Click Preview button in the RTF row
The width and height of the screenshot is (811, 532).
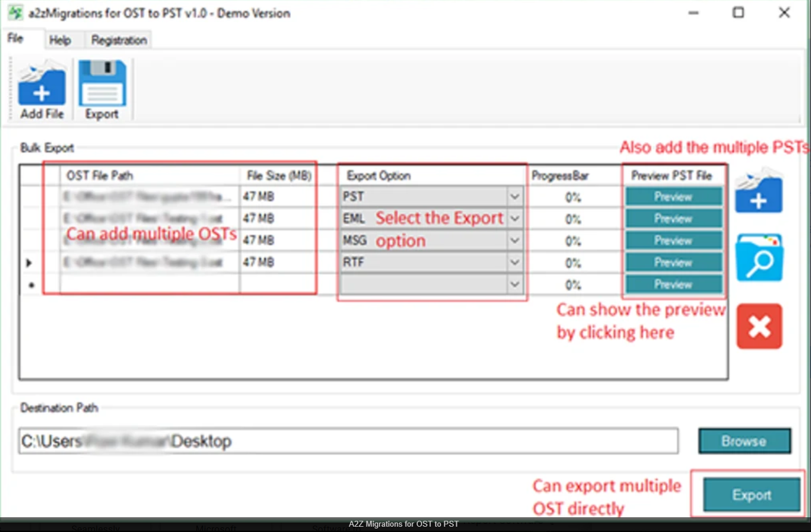point(673,262)
